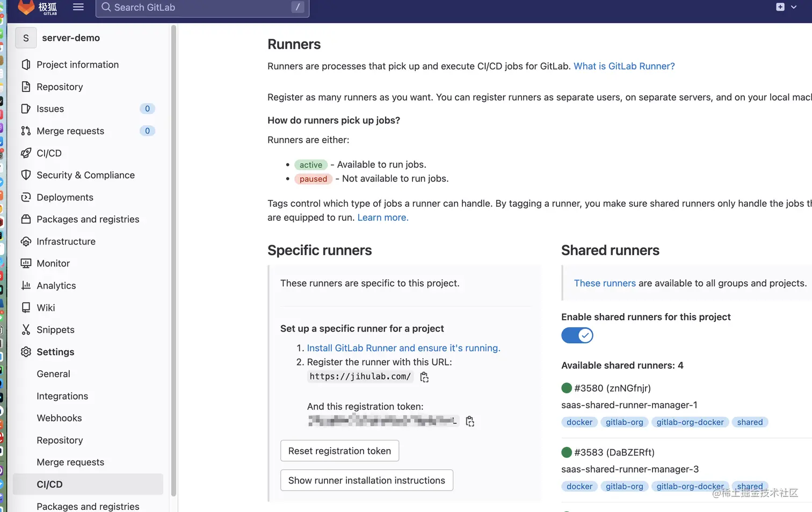Click the Merge requests count badge
The height and width of the screenshot is (512, 812).
(147, 131)
